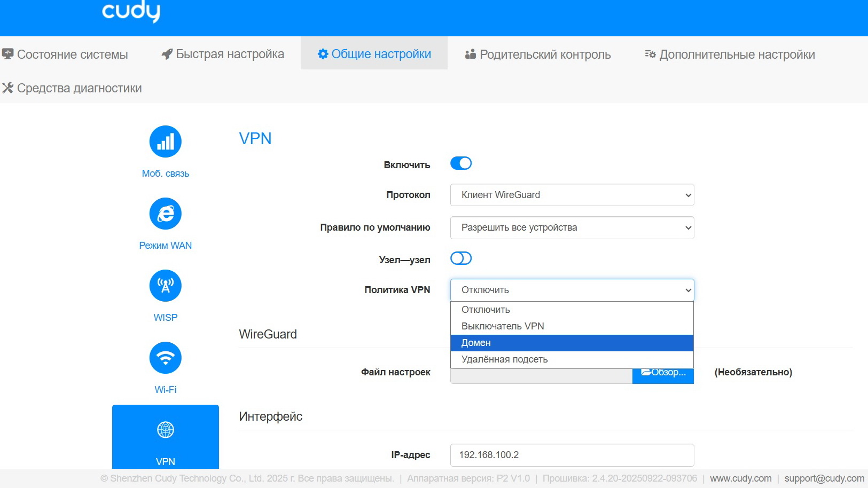
Task: Click the IP-адрес input field
Action: point(572,455)
